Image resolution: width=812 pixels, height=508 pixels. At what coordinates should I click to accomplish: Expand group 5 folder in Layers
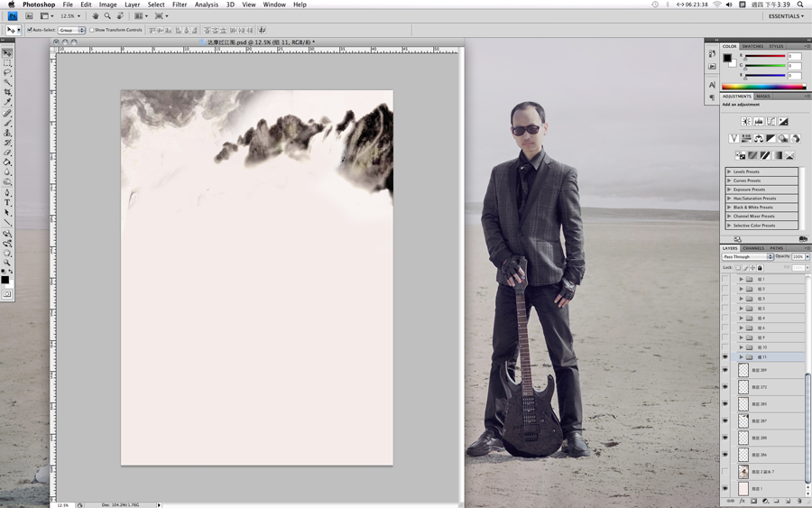tap(741, 289)
